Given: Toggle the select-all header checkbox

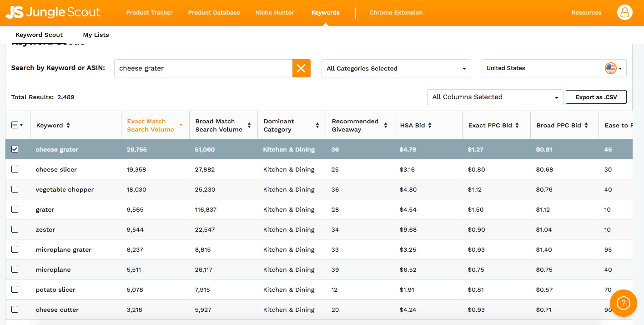Looking at the screenshot, I should coord(15,125).
